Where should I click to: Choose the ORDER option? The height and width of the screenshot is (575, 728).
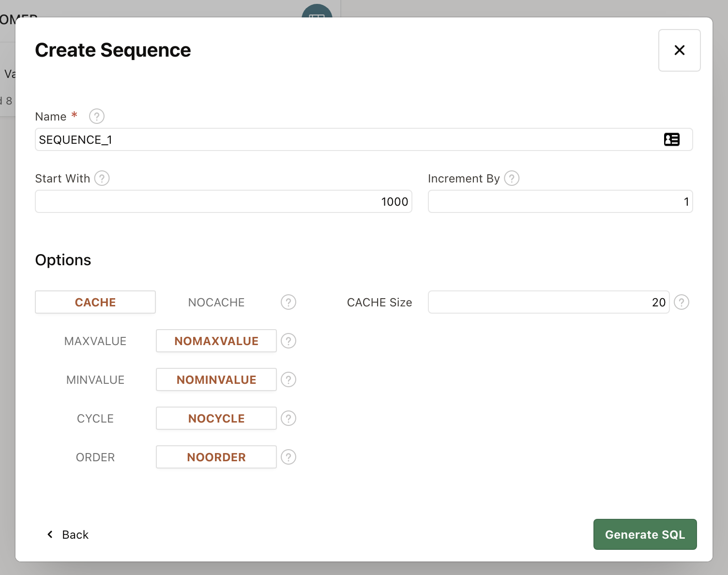[x=95, y=457]
